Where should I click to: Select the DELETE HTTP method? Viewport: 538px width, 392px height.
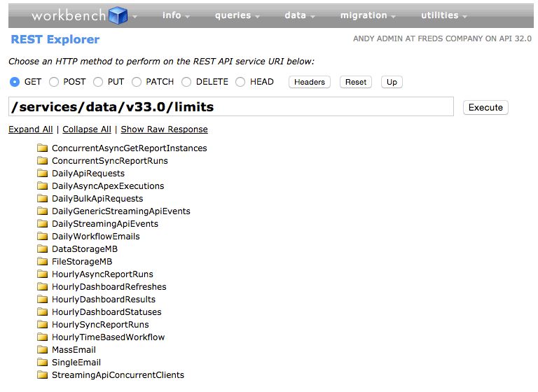186,82
